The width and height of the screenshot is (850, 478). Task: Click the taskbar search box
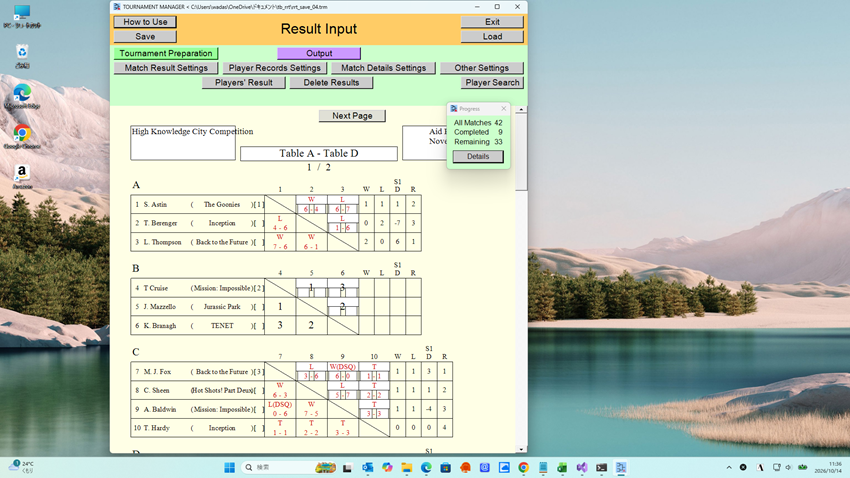[289, 467]
